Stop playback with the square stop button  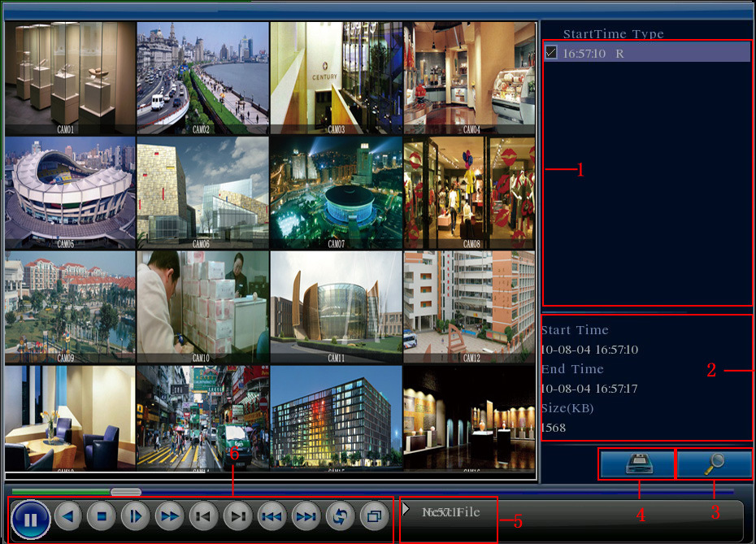[x=102, y=516]
